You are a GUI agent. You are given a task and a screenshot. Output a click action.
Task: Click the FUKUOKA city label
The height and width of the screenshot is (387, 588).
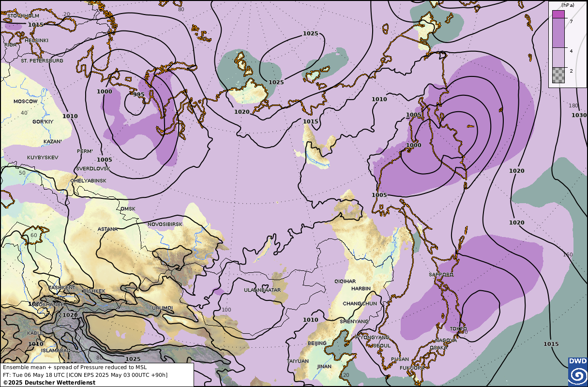pyautogui.click(x=412, y=368)
